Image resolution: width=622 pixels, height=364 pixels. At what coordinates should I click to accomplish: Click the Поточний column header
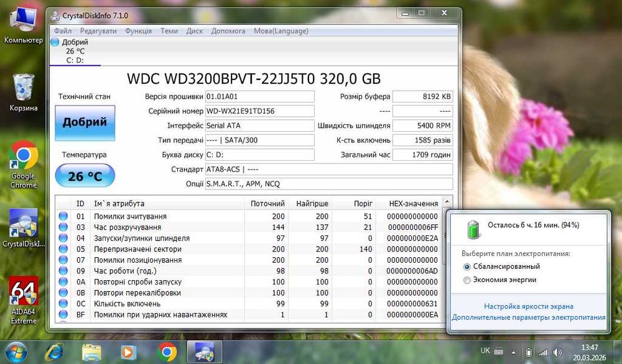pyautogui.click(x=266, y=204)
